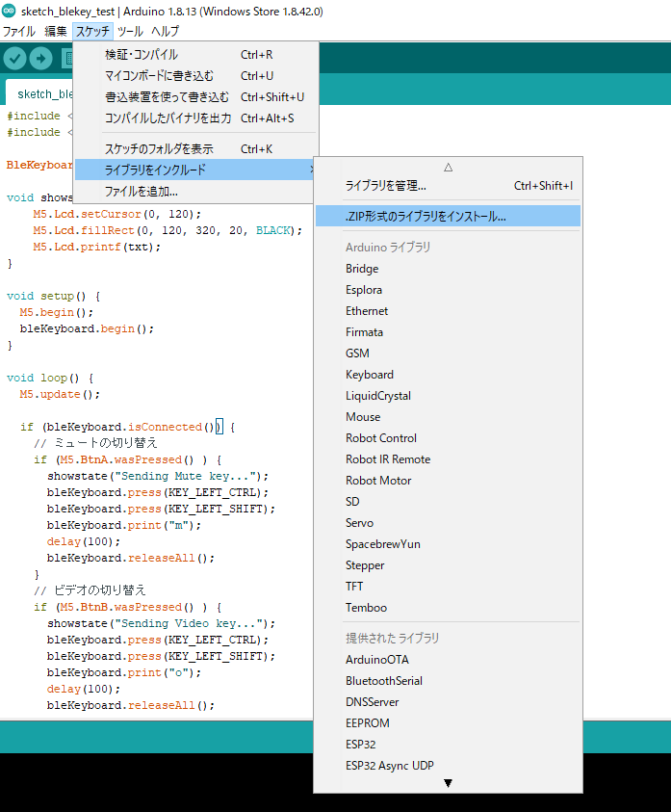Image resolution: width=671 pixels, height=812 pixels.
Task: Include the TFT library
Action: [x=448, y=587]
